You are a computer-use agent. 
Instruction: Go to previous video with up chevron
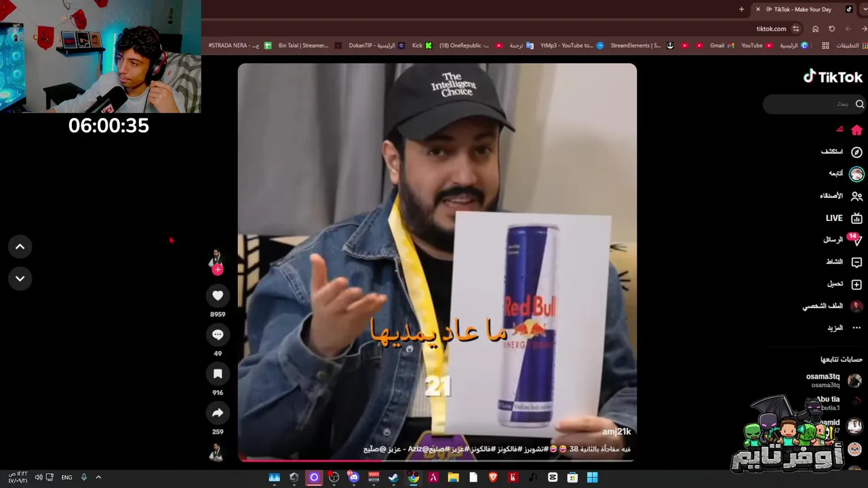(x=20, y=247)
